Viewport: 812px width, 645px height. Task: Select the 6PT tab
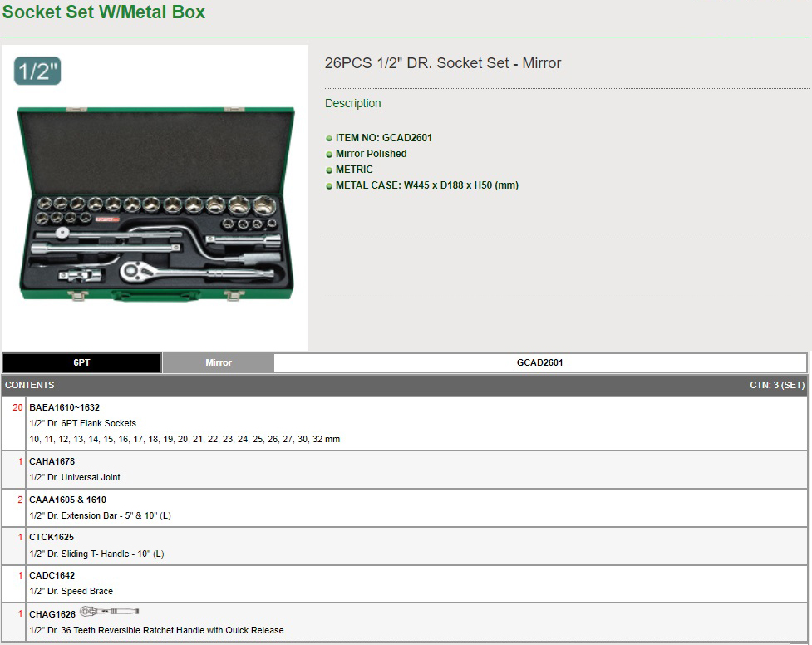point(81,362)
